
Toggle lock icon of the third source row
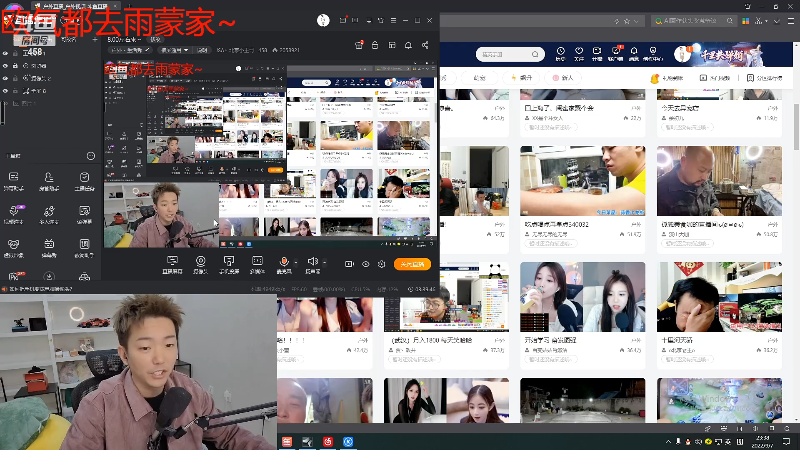[15, 79]
